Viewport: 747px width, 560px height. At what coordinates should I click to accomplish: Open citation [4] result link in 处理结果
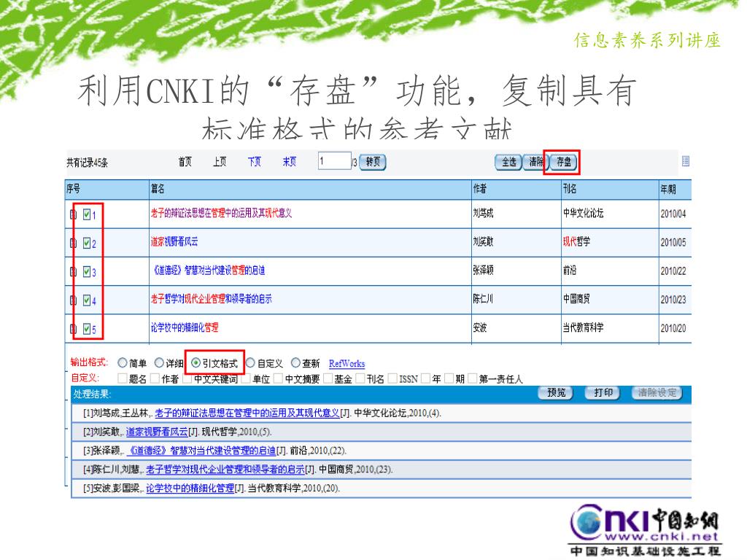click(x=225, y=470)
